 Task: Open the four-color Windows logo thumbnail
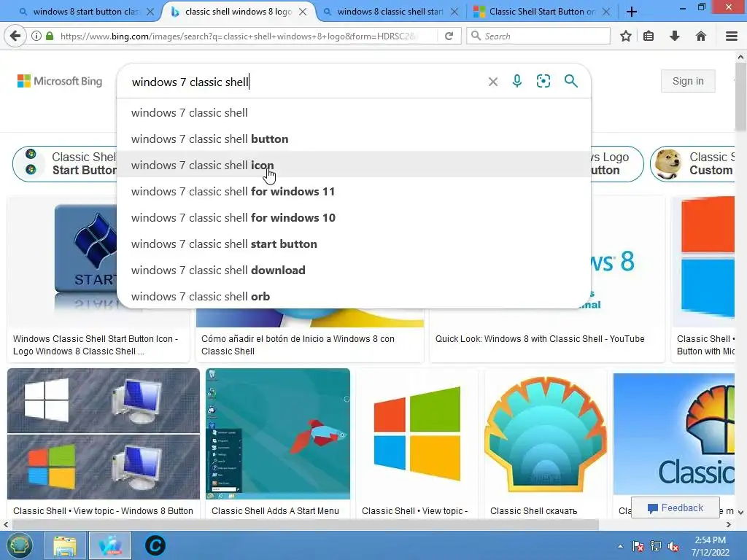(x=417, y=434)
